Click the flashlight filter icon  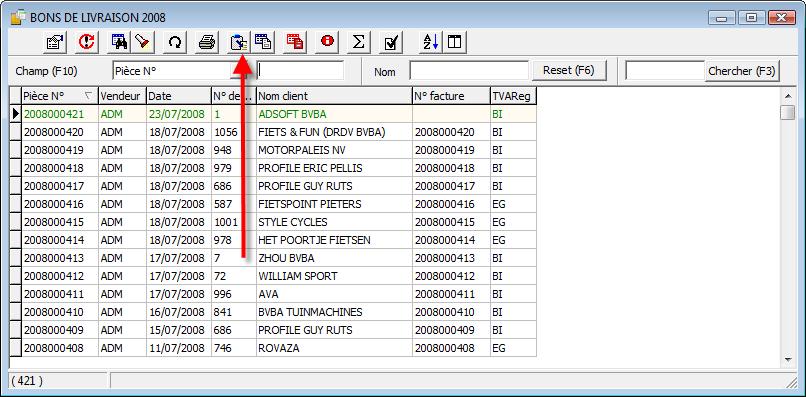(143, 42)
